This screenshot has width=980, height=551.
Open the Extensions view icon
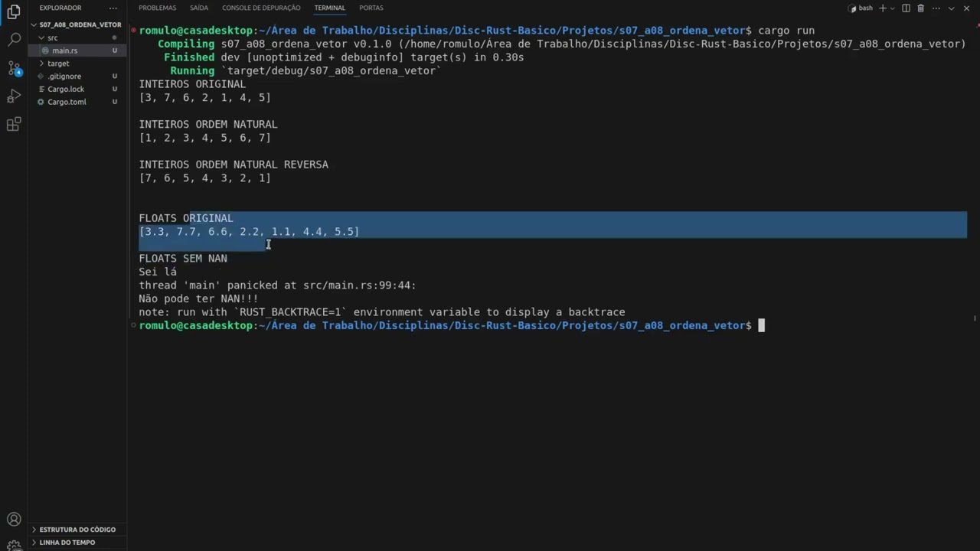tap(14, 125)
